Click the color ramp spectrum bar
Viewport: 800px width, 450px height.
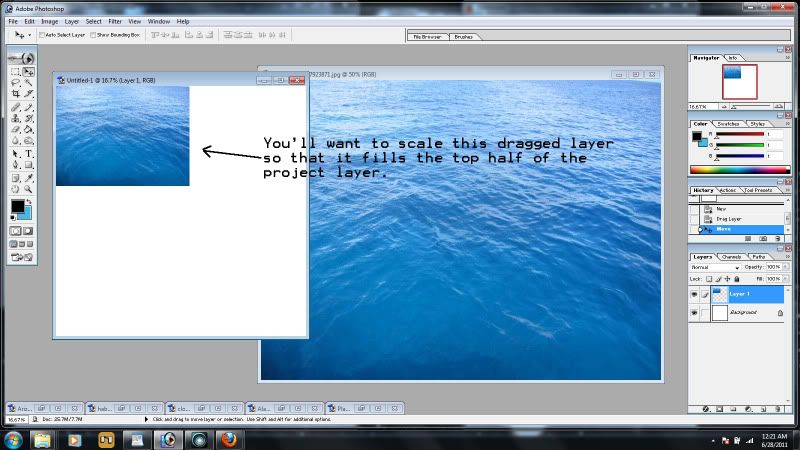click(x=740, y=169)
